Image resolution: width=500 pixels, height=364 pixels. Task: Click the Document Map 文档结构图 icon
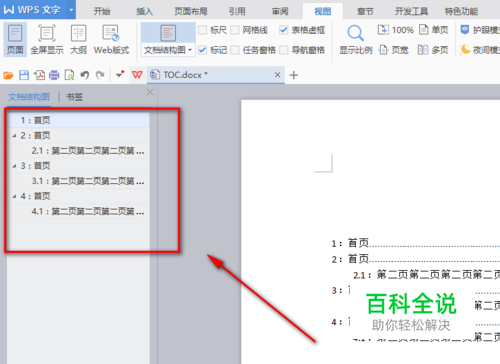[x=168, y=33]
